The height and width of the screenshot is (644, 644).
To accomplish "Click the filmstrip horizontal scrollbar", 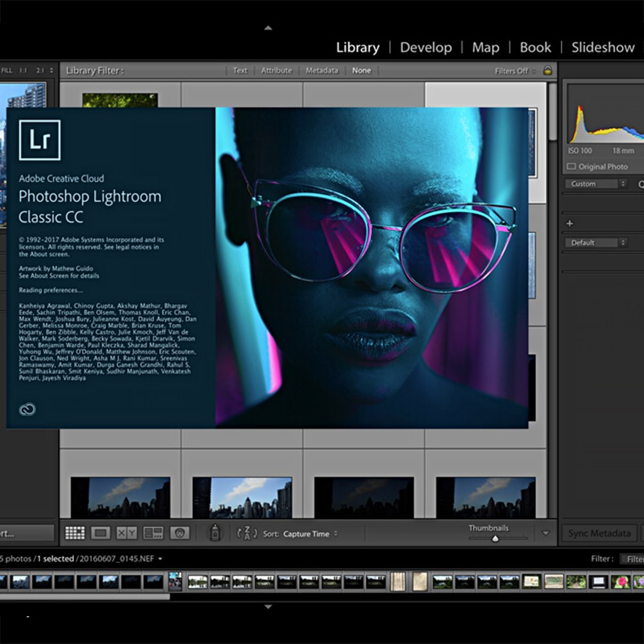I will (x=85, y=597).
